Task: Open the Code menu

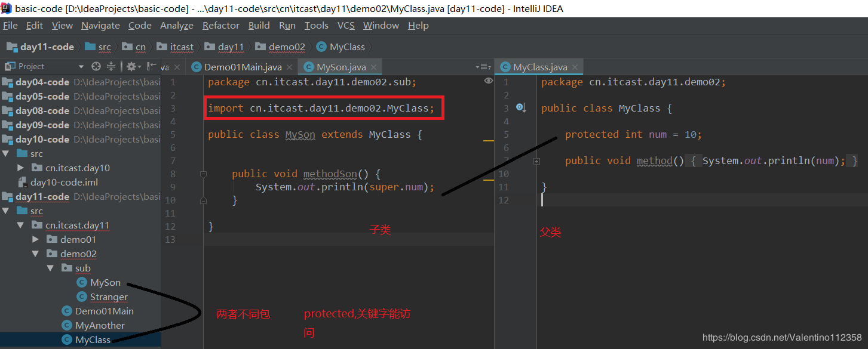Action: point(140,26)
